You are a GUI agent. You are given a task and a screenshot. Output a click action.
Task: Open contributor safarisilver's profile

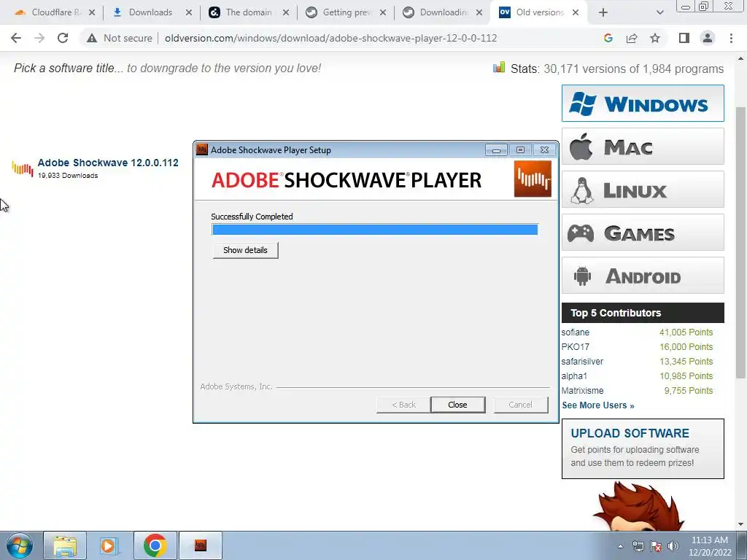582,362
